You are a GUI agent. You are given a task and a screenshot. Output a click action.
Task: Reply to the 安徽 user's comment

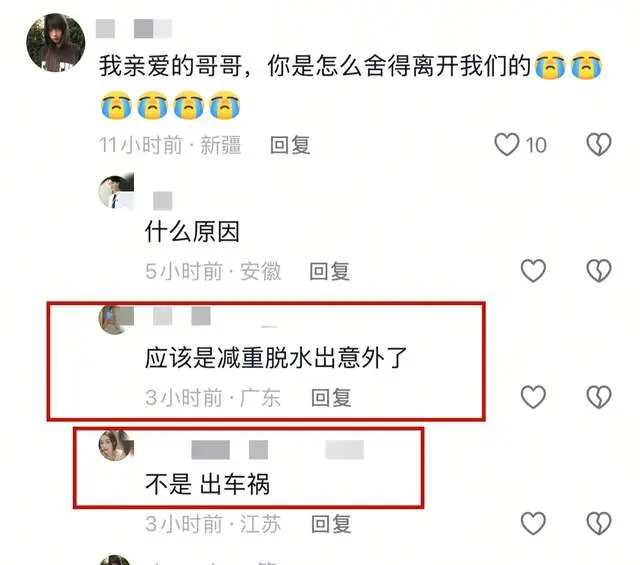[329, 271]
